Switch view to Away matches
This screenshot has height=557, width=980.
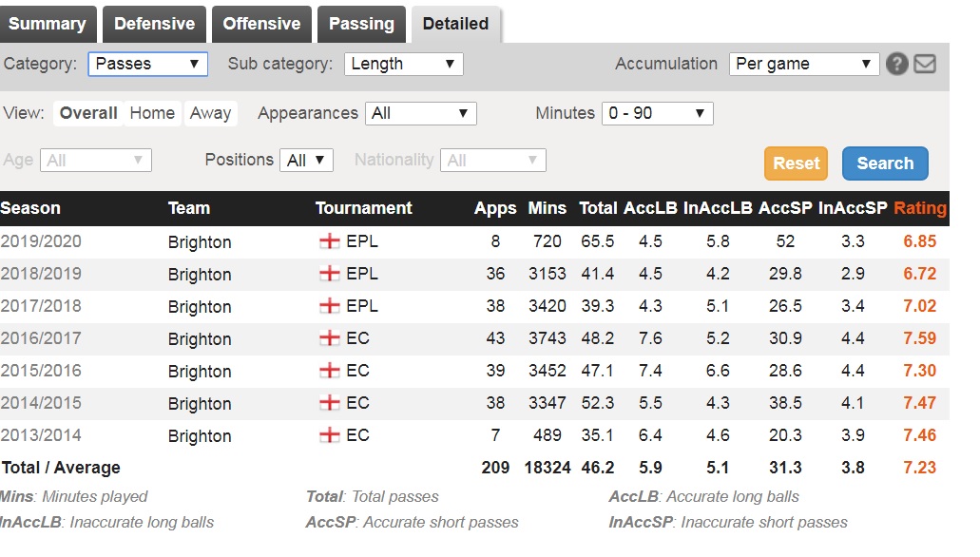pyautogui.click(x=211, y=113)
